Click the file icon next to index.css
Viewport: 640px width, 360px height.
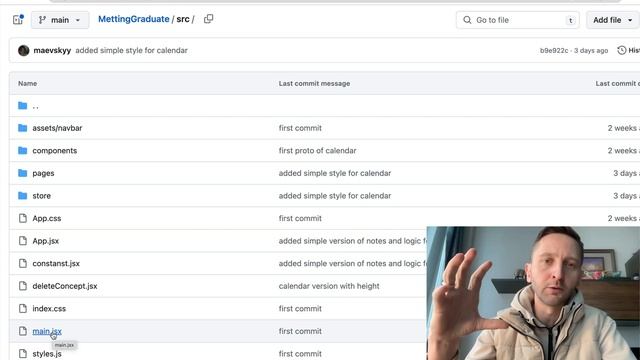click(23, 309)
